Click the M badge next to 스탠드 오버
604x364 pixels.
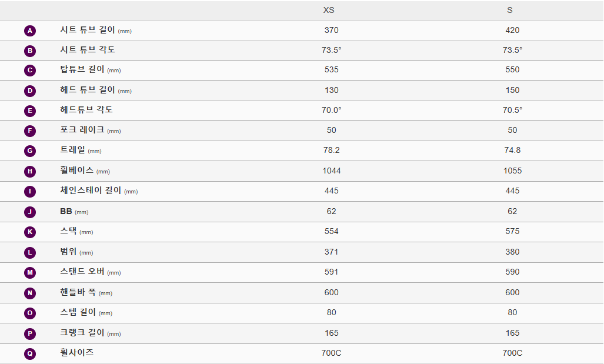click(x=30, y=273)
